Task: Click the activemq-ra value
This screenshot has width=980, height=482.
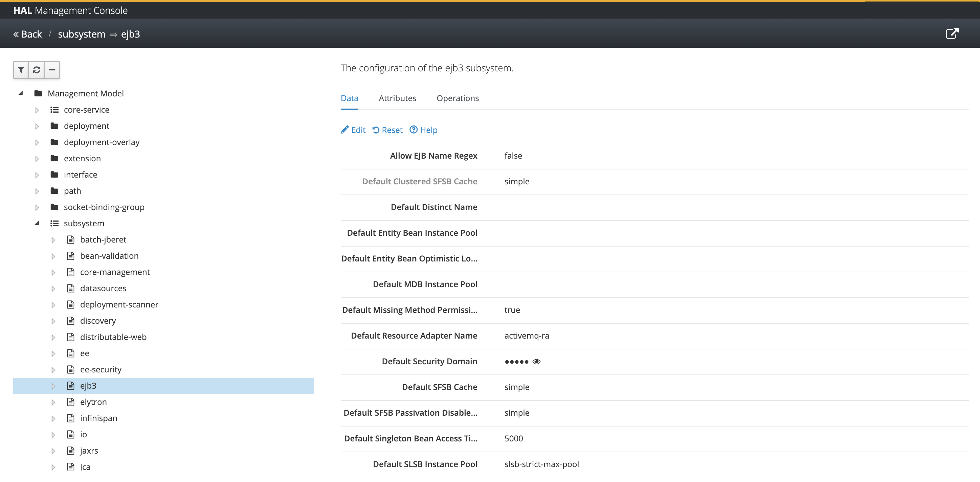Action: tap(527, 336)
